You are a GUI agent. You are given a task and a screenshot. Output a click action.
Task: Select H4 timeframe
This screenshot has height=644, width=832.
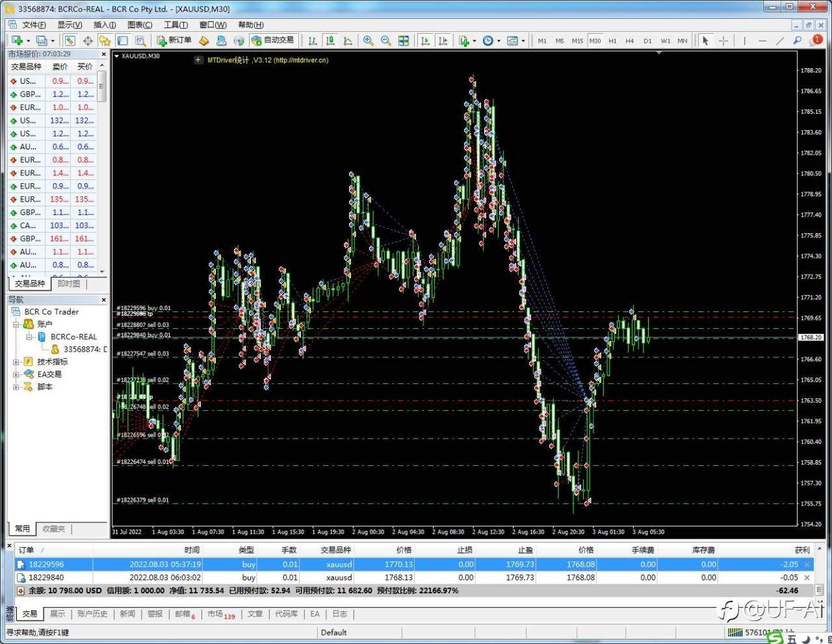629,40
